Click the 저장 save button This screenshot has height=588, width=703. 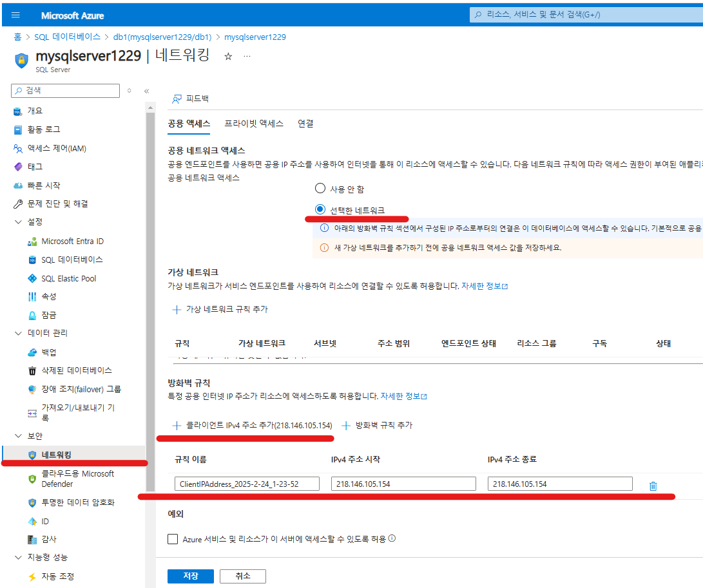pyautogui.click(x=191, y=576)
